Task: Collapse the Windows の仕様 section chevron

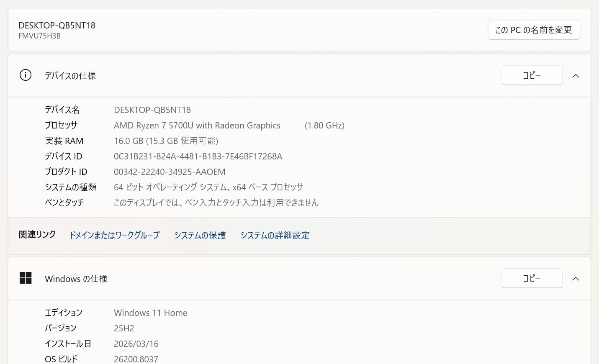Action: point(576,279)
